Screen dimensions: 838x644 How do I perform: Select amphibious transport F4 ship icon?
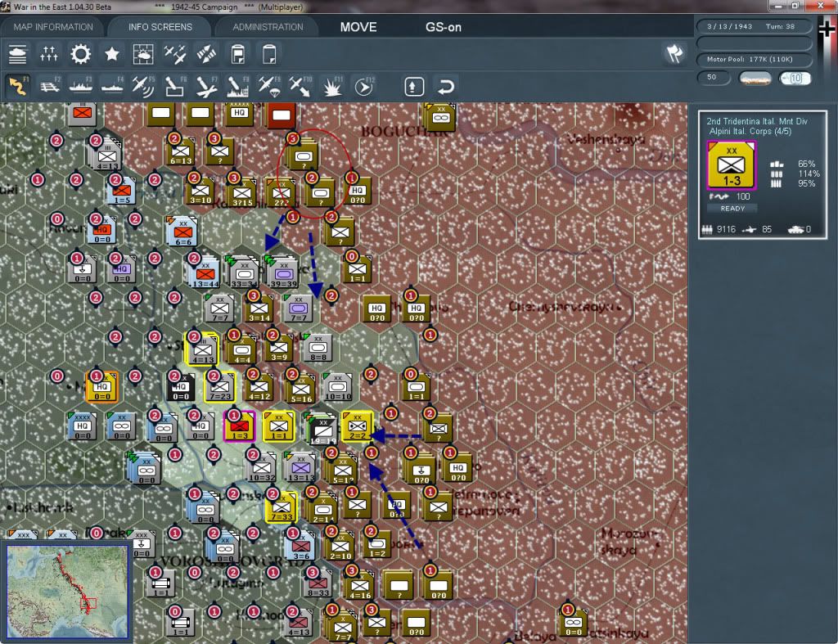[112, 86]
